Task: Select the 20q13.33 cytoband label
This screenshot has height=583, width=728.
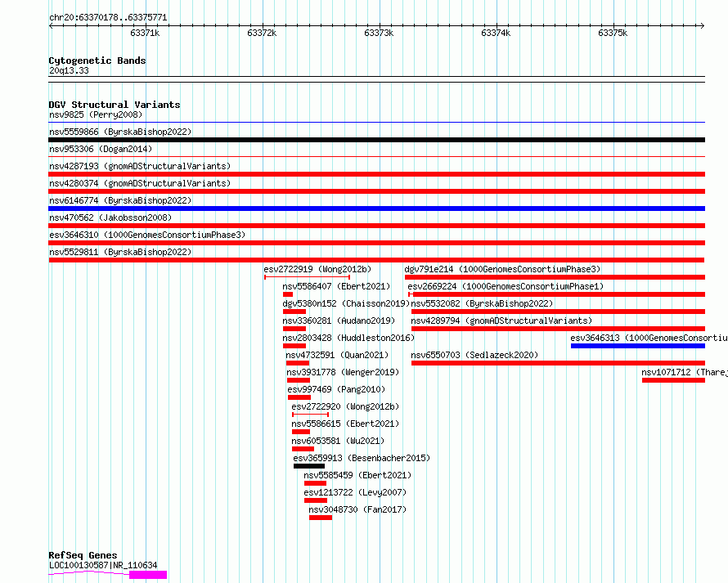Action: click(69, 70)
